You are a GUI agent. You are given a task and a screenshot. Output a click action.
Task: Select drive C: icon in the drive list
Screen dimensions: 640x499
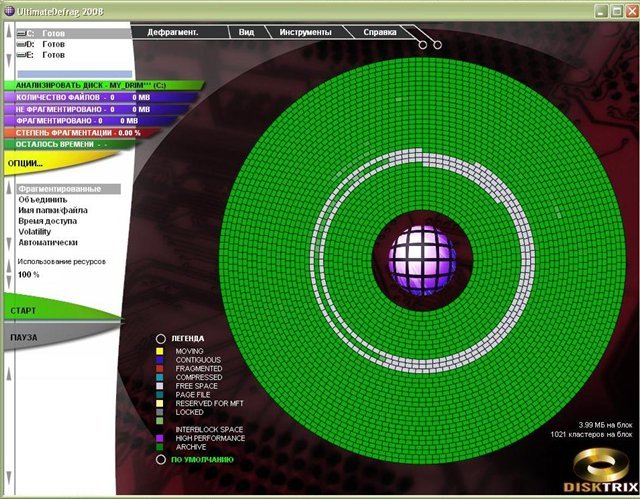21,33
